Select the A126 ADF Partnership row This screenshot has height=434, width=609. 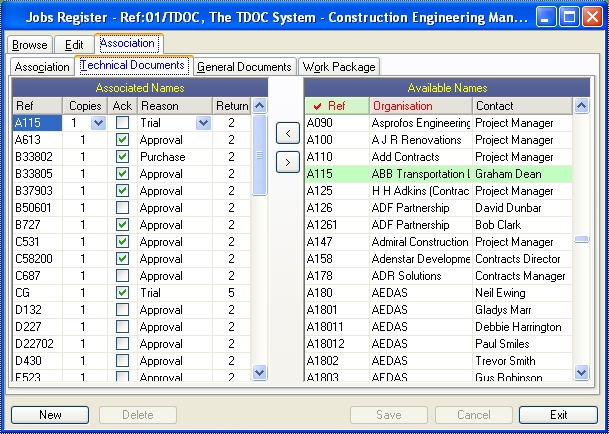click(x=438, y=208)
